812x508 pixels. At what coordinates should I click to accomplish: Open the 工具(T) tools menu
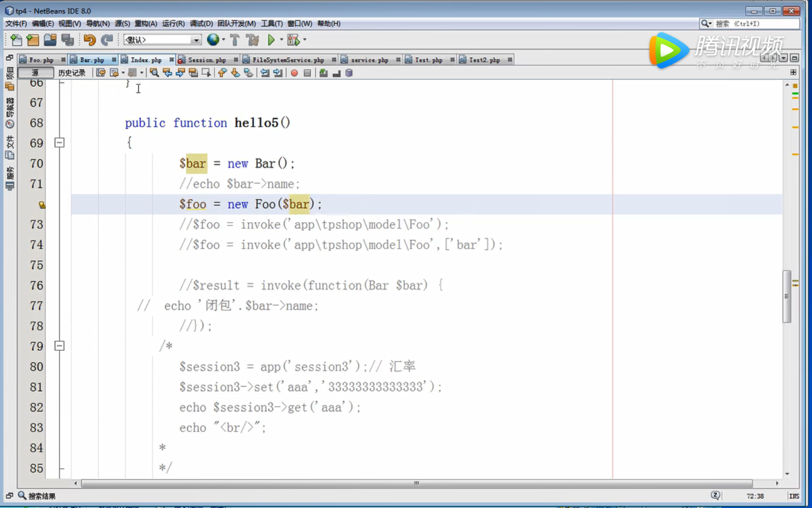(272, 23)
